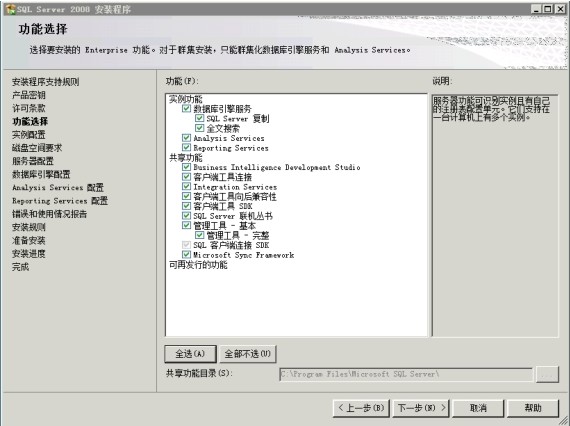The width and height of the screenshot is (570, 426).
Task: Uncheck Reporting Services feature
Action: (186, 148)
